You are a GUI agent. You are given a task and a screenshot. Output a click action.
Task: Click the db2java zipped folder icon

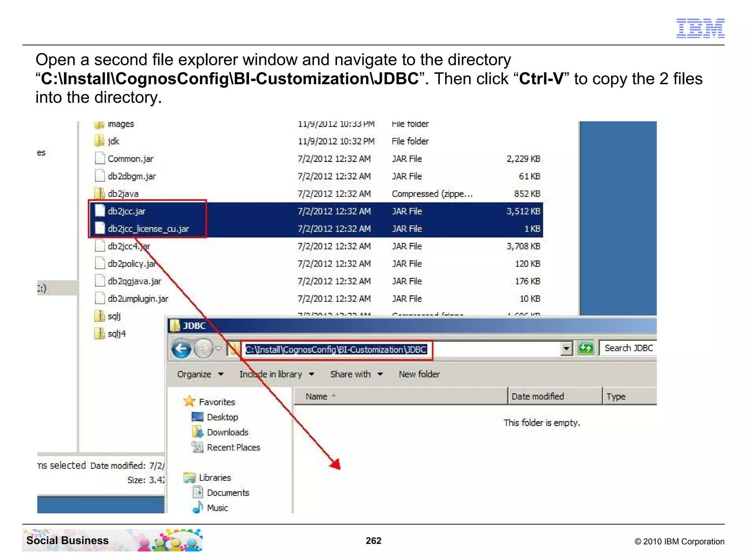pyautogui.click(x=99, y=193)
